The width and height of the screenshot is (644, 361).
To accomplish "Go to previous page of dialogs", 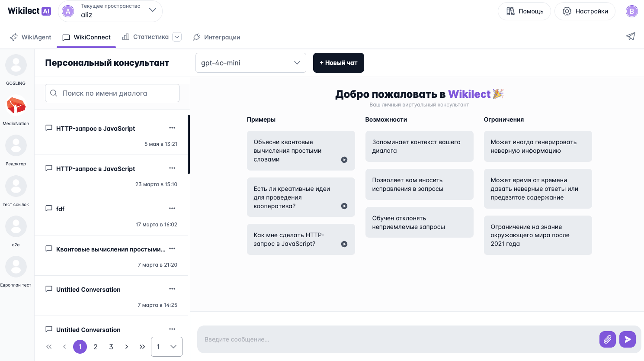I will point(64,347).
